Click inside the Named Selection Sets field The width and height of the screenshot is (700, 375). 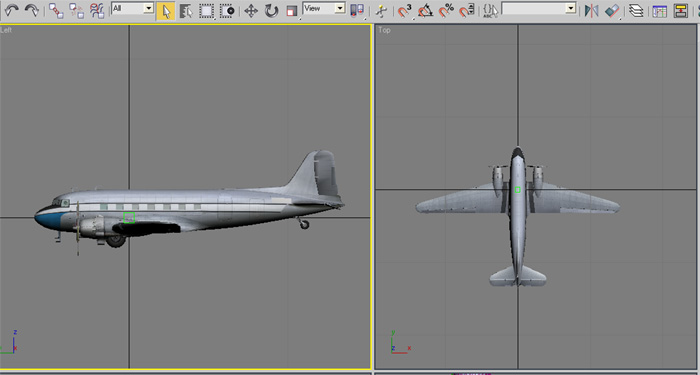pyautogui.click(x=533, y=8)
